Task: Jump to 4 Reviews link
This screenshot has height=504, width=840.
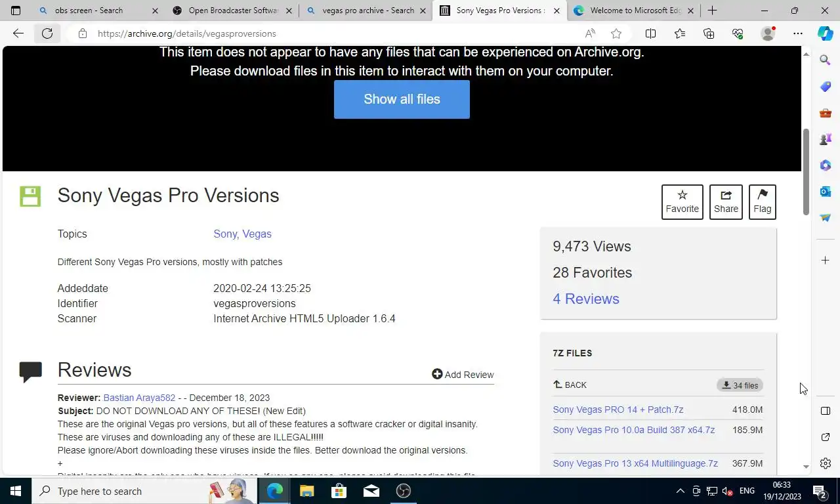Action: coord(586,299)
